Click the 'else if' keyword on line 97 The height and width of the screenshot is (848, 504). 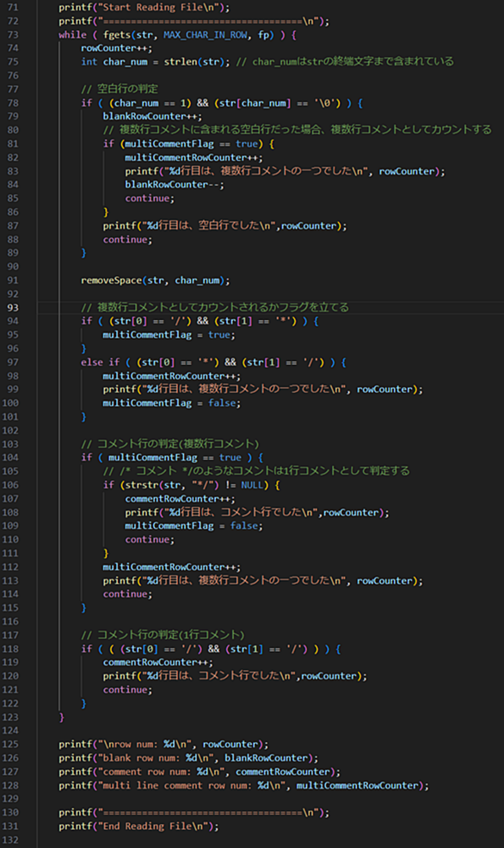[100, 362]
